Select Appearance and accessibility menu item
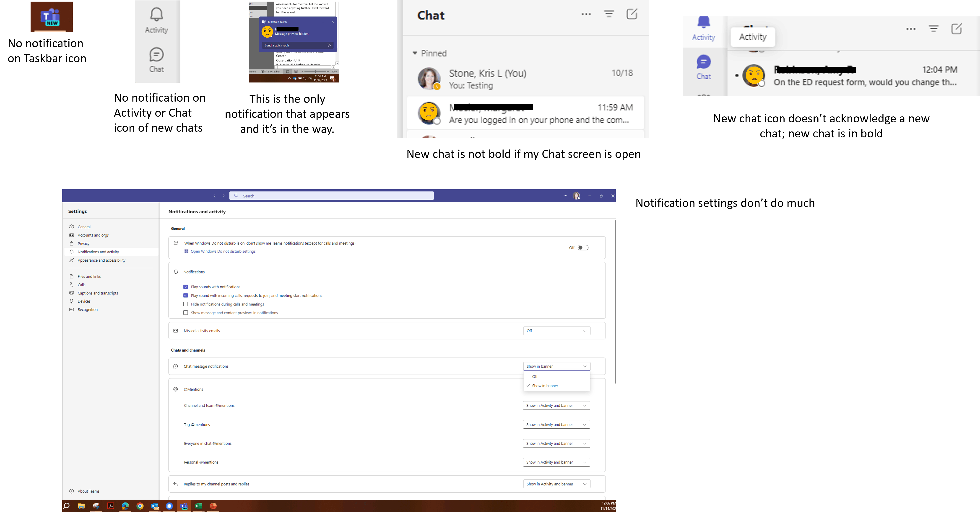The height and width of the screenshot is (512, 980). point(101,260)
